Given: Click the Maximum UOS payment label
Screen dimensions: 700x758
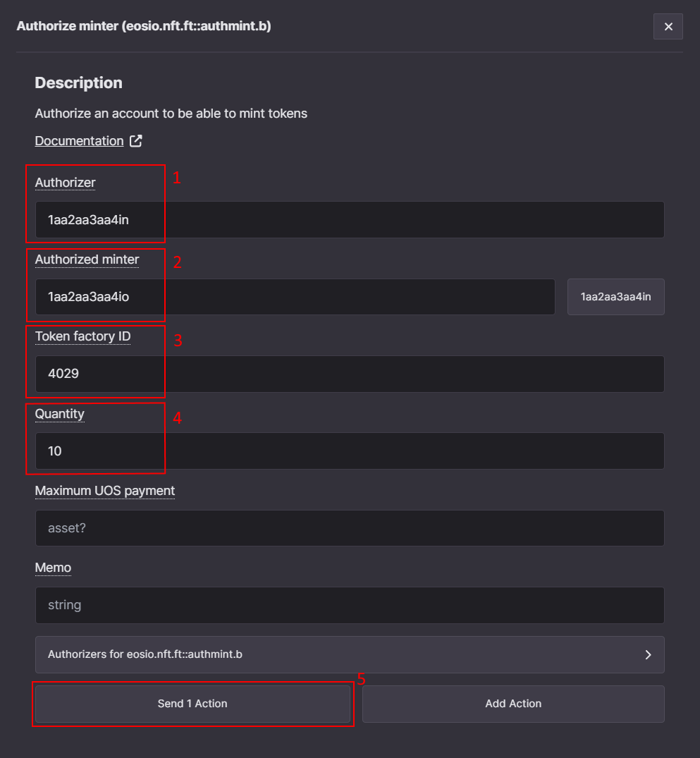Looking at the screenshot, I should [105, 491].
